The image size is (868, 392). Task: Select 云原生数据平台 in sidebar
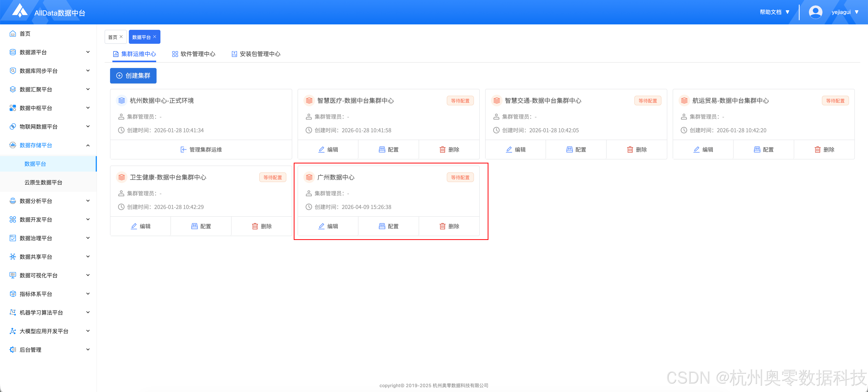click(x=43, y=182)
